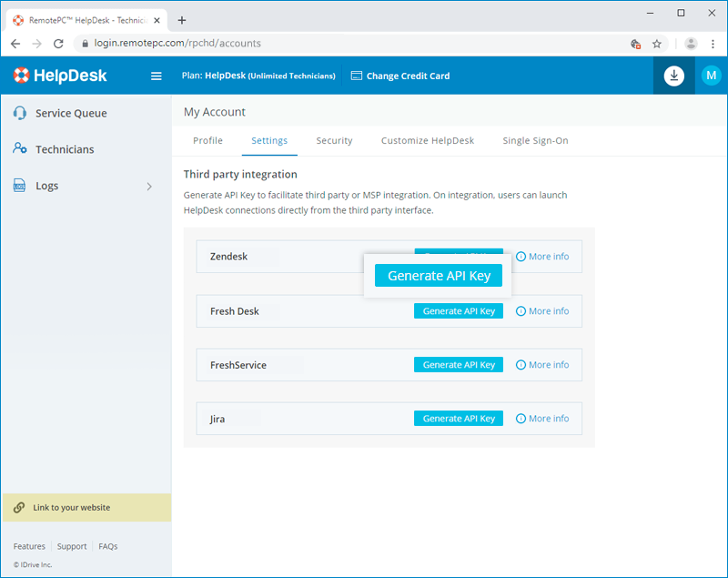The height and width of the screenshot is (578, 728).
Task: Open the More info for Zendesk integration
Action: [543, 257]
